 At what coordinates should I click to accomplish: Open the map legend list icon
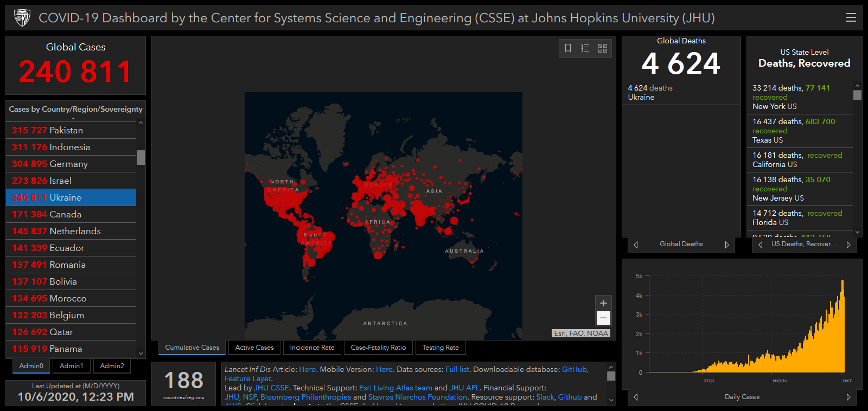[x=585, y=48]
